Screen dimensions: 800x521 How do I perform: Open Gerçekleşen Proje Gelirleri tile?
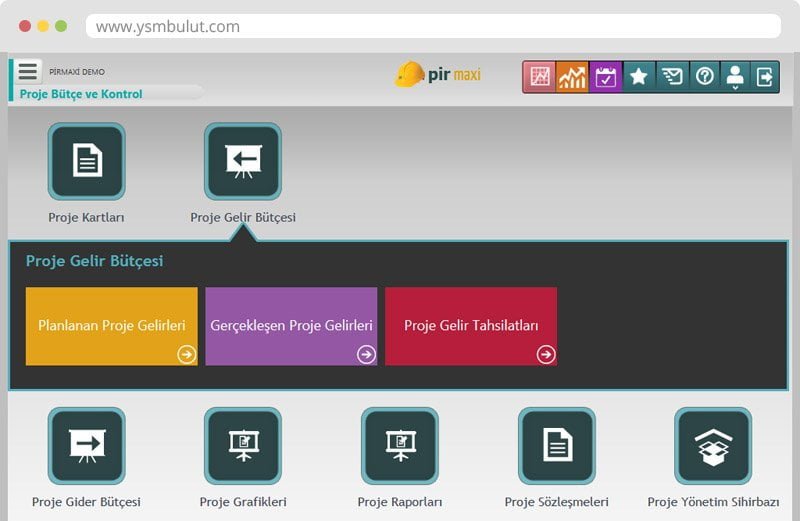291,326
